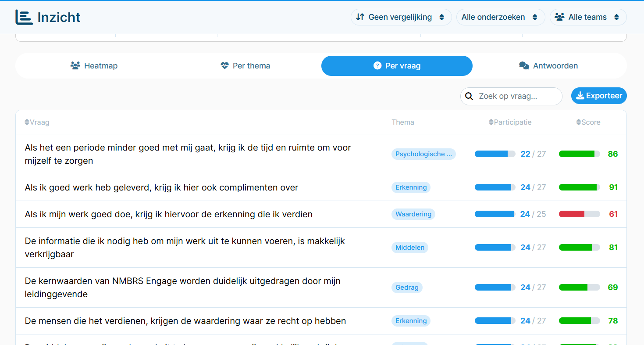This screenshot has height=345, width=644.
Task: Click the green score bar for score 91
Action: click(x=579, y=187)
